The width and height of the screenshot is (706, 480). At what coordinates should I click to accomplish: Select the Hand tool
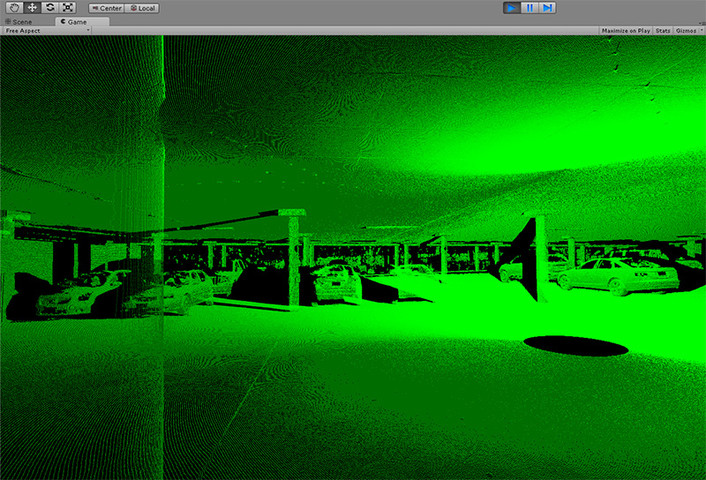pyautogui.click(x=14, y=8)
